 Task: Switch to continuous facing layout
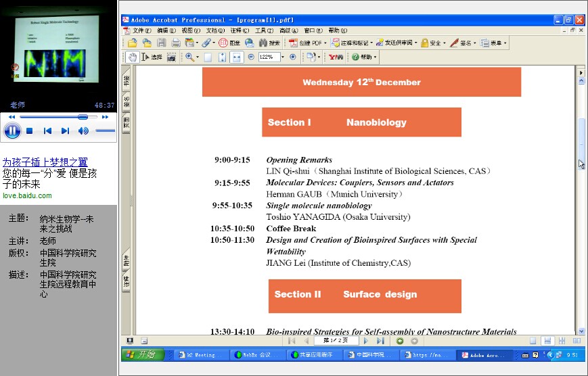562,341
